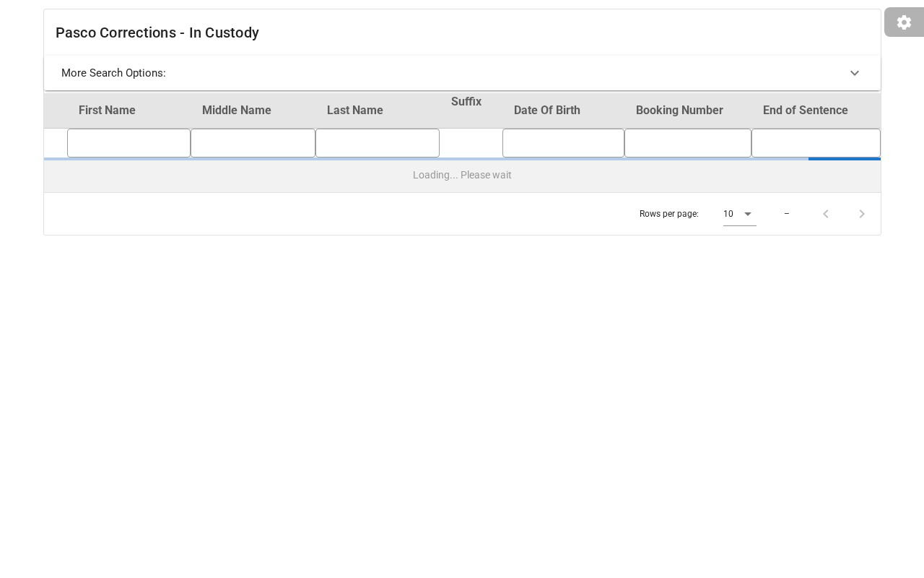Click the Pasco Corrections - In Custody title
Viewport: 924px width, 578px height.
tap(157, 33)
